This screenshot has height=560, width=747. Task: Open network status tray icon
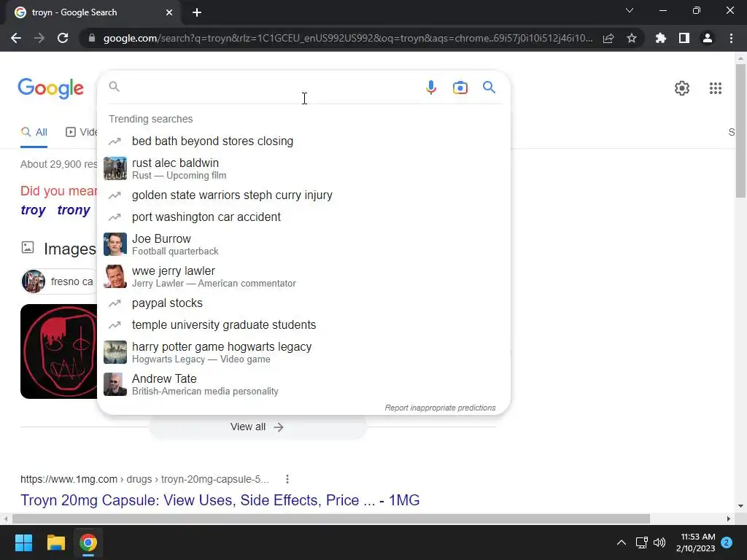coord(641,542)
